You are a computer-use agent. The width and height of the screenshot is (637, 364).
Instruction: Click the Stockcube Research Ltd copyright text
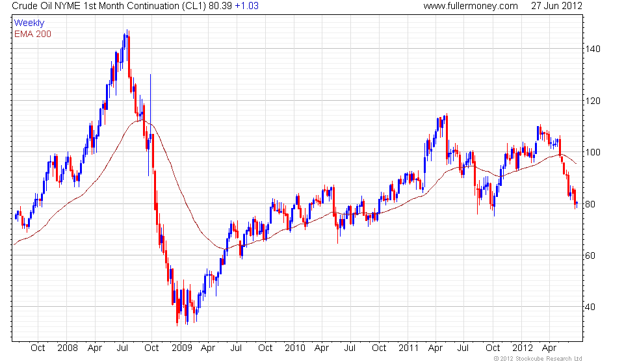click(538, 359)
